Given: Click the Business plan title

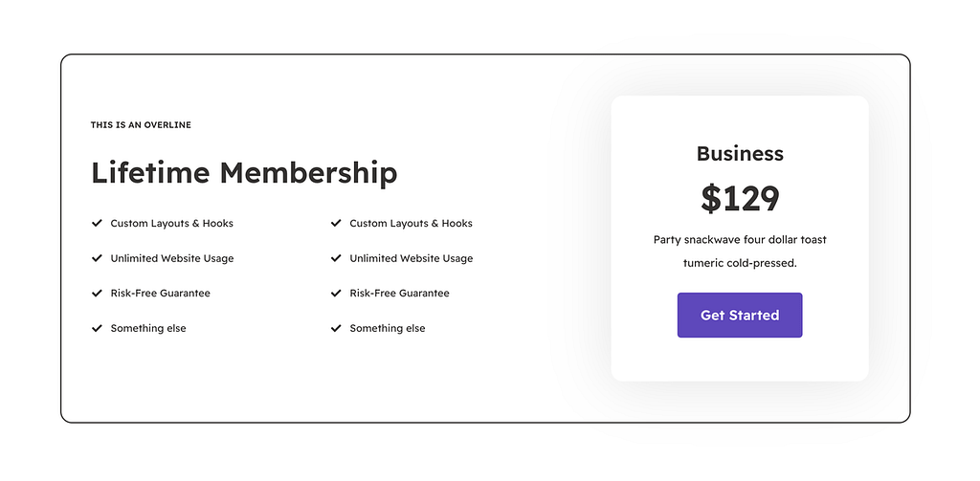Looking at the screenshot, I should click(740, 154).
